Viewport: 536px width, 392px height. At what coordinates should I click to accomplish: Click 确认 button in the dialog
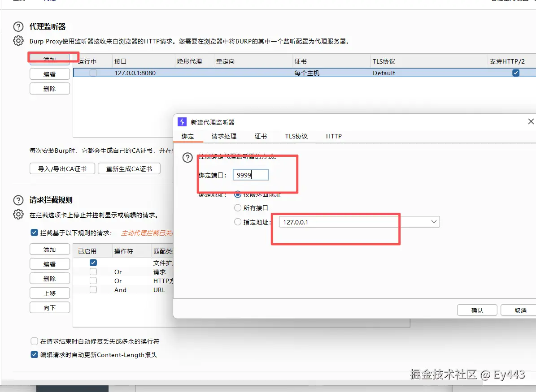(477, 310)
